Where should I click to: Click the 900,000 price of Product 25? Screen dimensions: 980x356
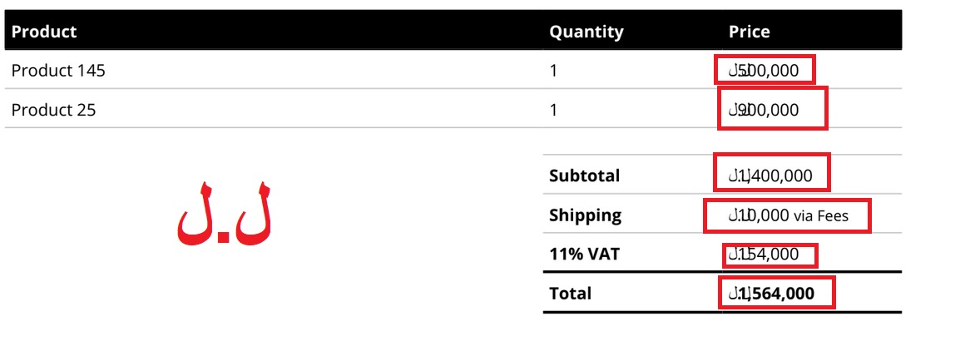pyautogui.click(x=764, y=110)
